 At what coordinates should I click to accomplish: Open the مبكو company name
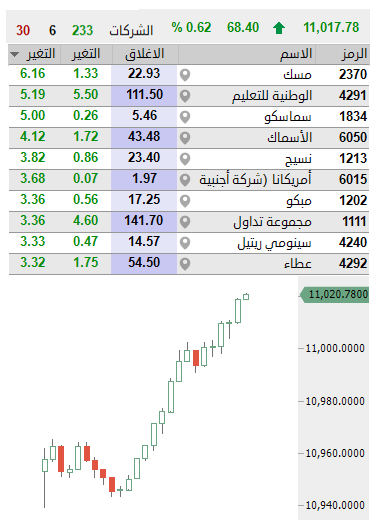tap(299, 201)
